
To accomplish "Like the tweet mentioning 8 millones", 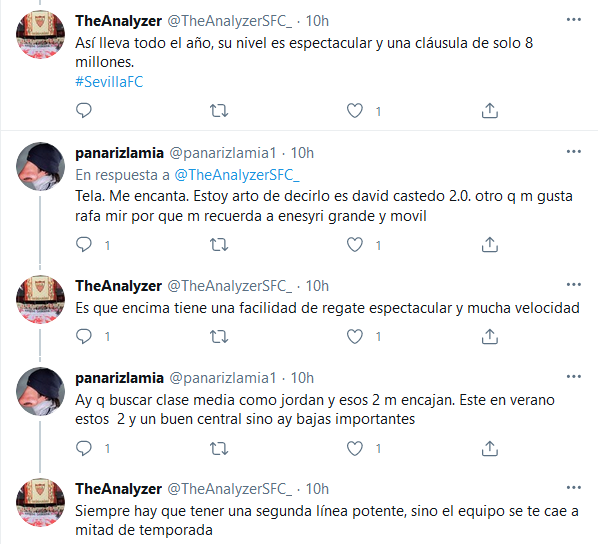I will coord(355,111).
